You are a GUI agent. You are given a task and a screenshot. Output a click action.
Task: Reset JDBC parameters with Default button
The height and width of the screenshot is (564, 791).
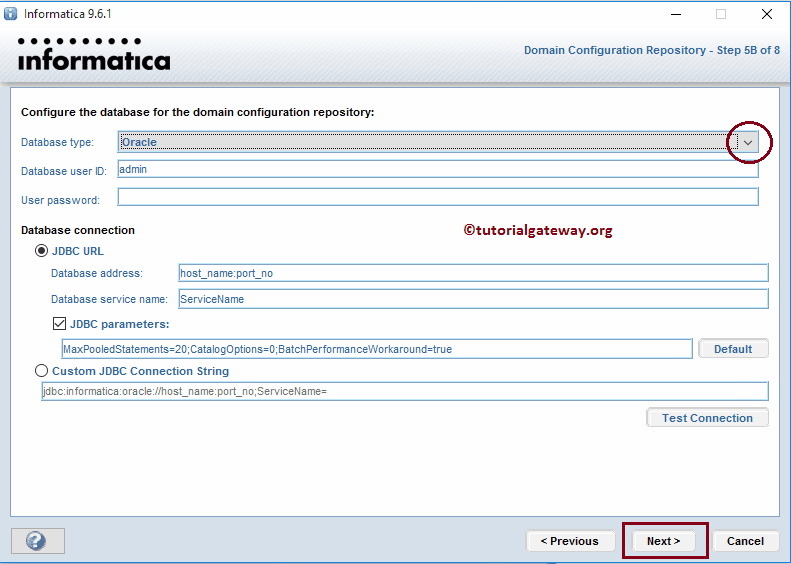tap(733, 349)
